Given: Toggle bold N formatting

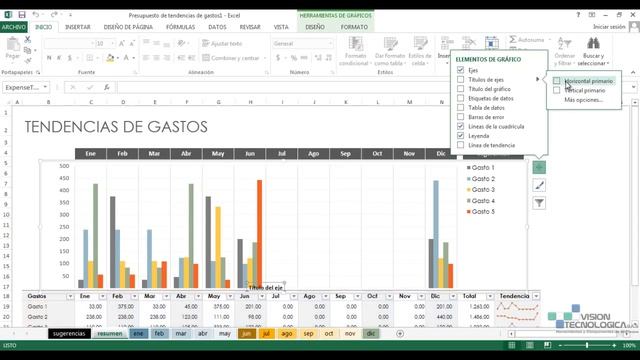Looking at the screenshot, I should (x=49, y=58).
